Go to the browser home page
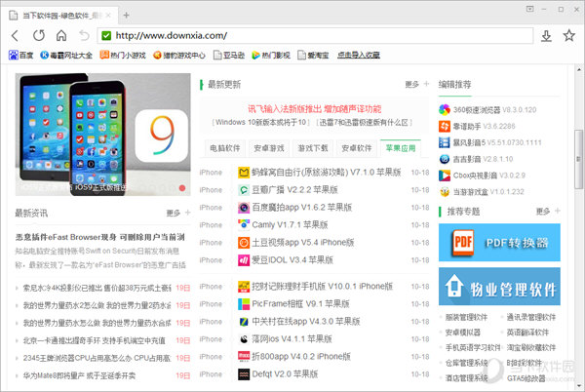 (61, 35)
